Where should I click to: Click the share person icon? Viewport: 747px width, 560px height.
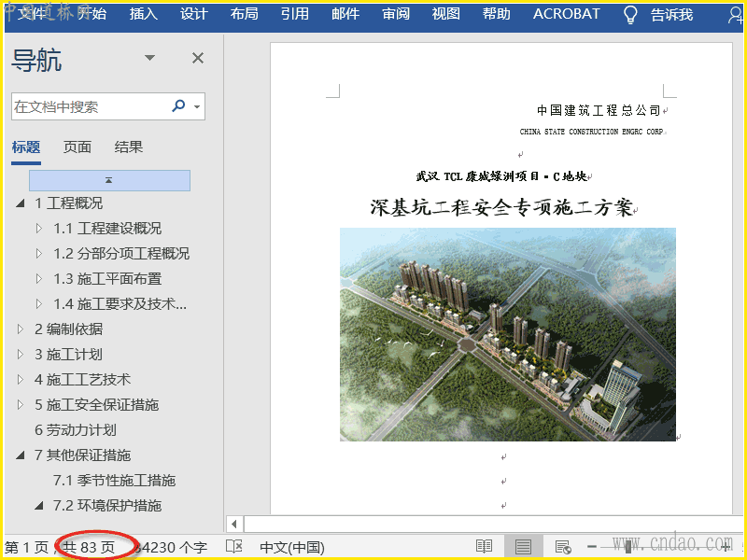click(736, 15)
